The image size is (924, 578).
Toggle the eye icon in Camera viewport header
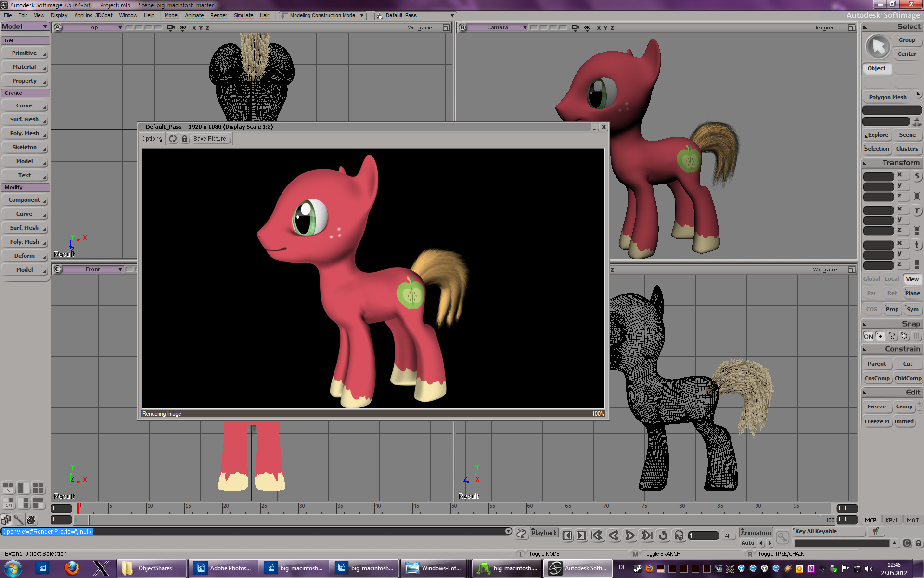pyautogui.click(x=587, y=27)
